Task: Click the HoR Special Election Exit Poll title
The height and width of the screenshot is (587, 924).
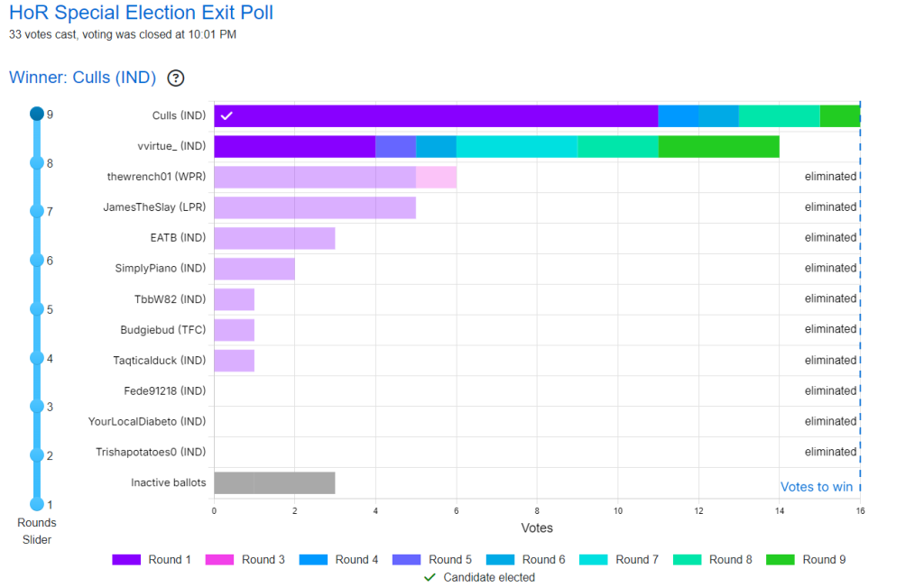Action: [141, 14]
